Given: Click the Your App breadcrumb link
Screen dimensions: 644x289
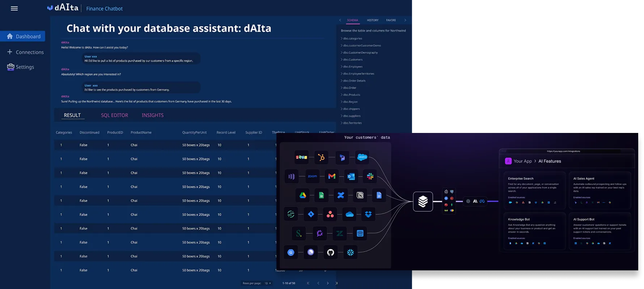Looking at the screenshot, I should (523, 161).
